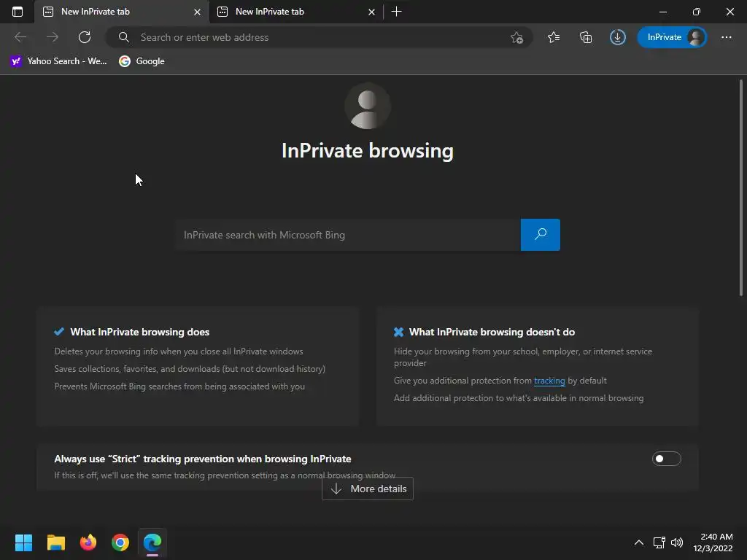747x560 pixels.
Task: Open Yahoo Search bookmark
Action: (x=58, y=61)
